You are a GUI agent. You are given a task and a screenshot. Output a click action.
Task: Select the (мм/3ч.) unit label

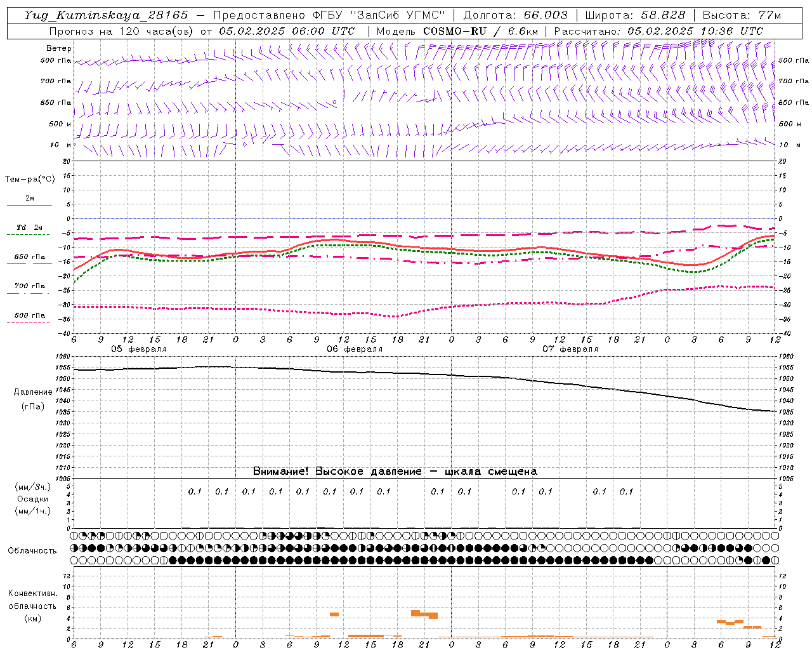click(32, 487)
